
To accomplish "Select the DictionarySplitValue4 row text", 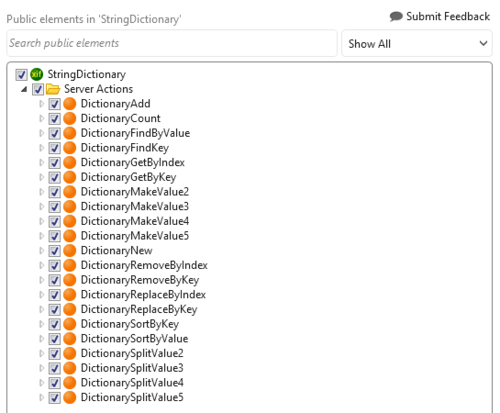I will click(x=132, y=383).
